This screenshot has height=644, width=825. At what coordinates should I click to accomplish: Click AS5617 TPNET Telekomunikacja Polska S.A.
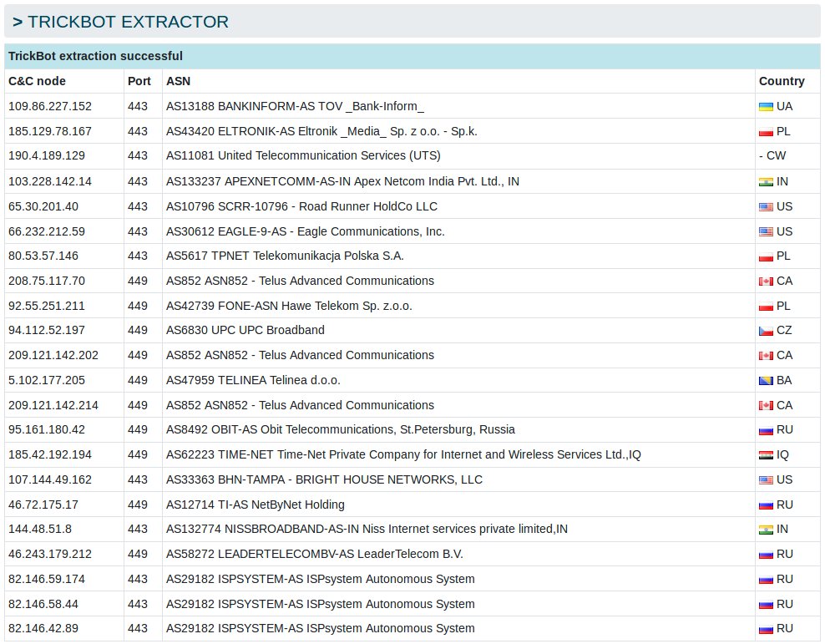coord(285,256)
